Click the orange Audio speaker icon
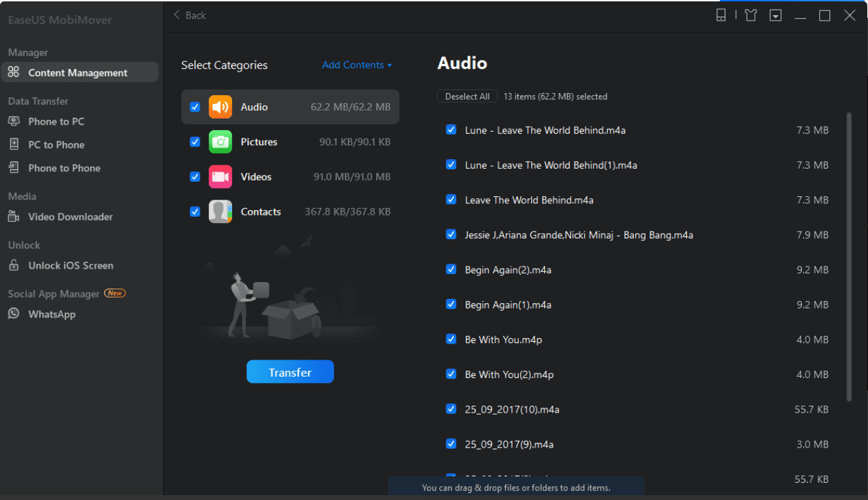The width and height of the screenshot is (868, 500). [x=220, y=107]
